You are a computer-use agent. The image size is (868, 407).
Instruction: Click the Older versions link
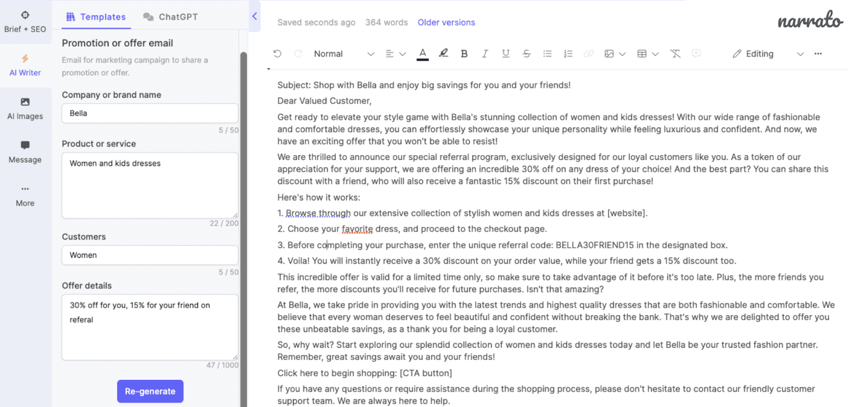tap(446, 22)
